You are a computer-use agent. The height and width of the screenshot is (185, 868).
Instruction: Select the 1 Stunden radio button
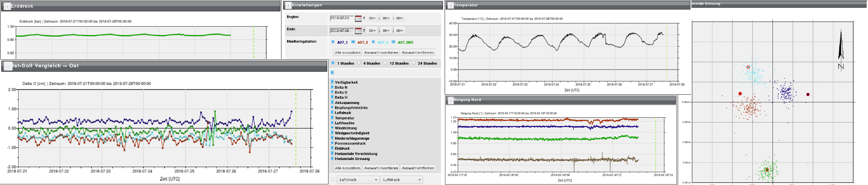(333, 63)
